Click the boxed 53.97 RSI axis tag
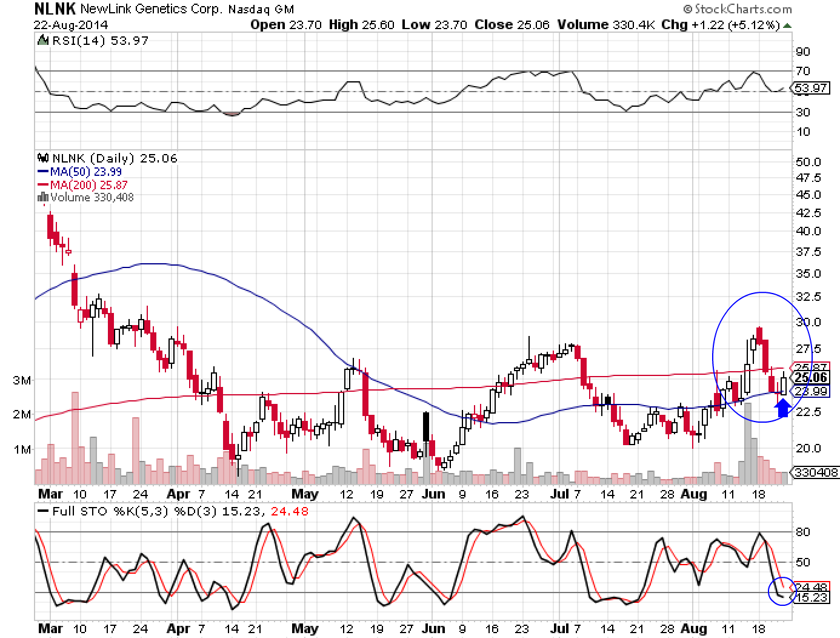840x638 pixels. [811, 88]
